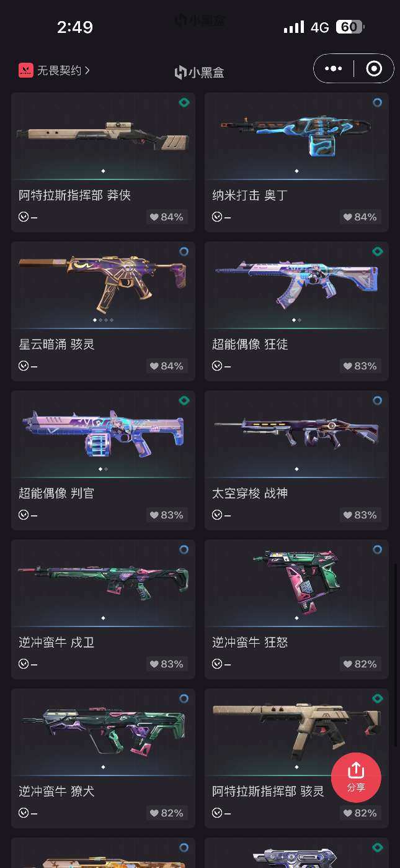Tap the 小黑盒 logo in header
Screen dimensions: 400x868
[199, 73]
